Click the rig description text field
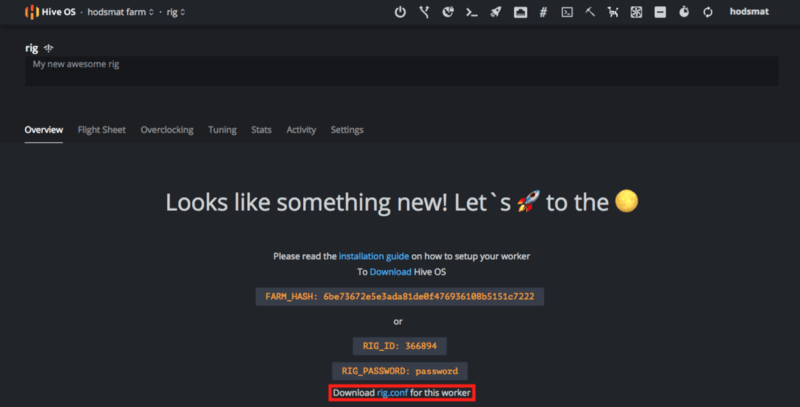The image size is (800, 407). [x=400, y=71]
